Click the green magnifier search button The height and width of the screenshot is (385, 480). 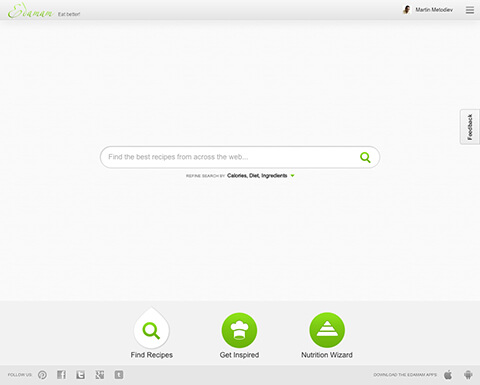(x=365, y=157)
